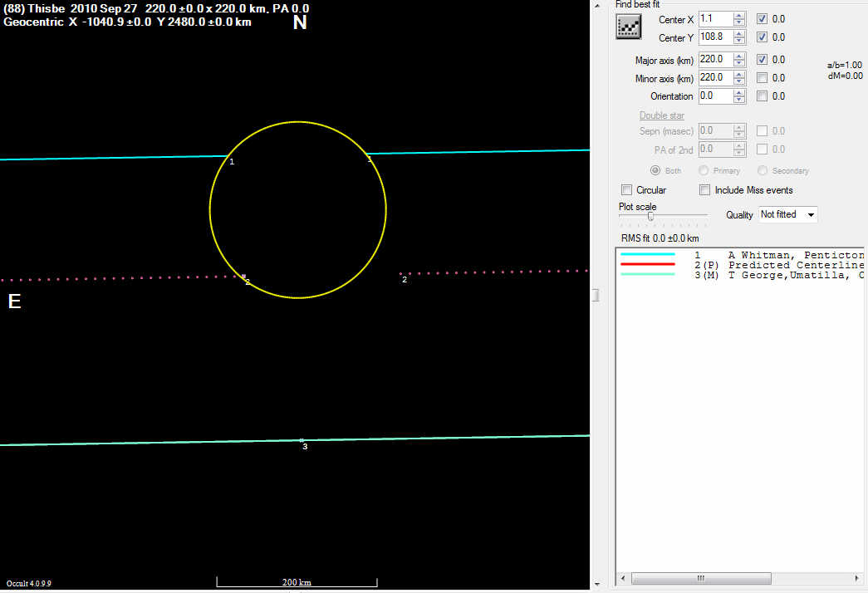Increment the Major axis spinner up
The width and height of the screenshot is (868, 593).
(739, 56)
